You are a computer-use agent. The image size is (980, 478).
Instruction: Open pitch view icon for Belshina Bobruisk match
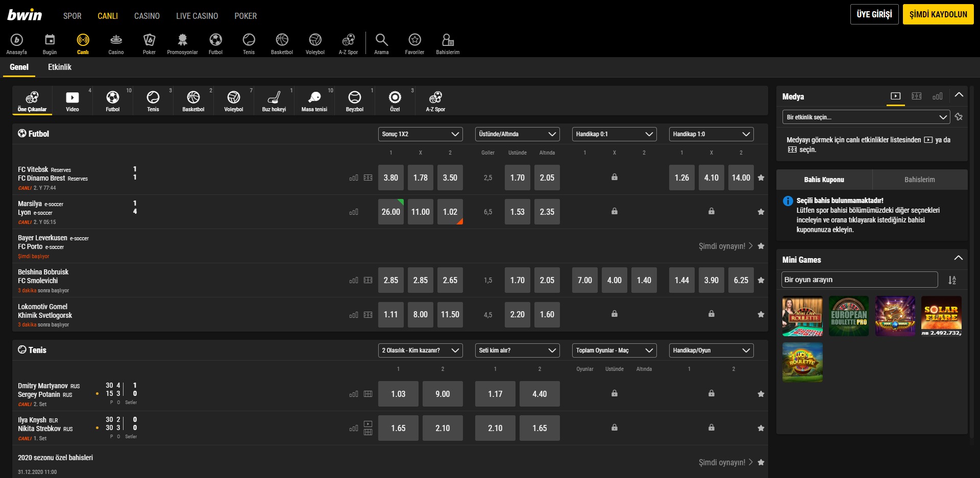(x=368, y=281)
